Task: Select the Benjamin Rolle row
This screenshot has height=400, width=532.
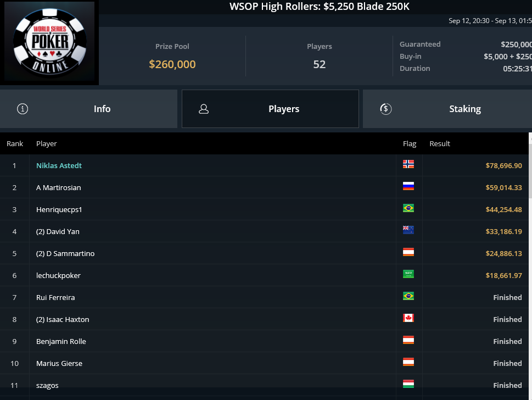Action: [x=264, y=341]
